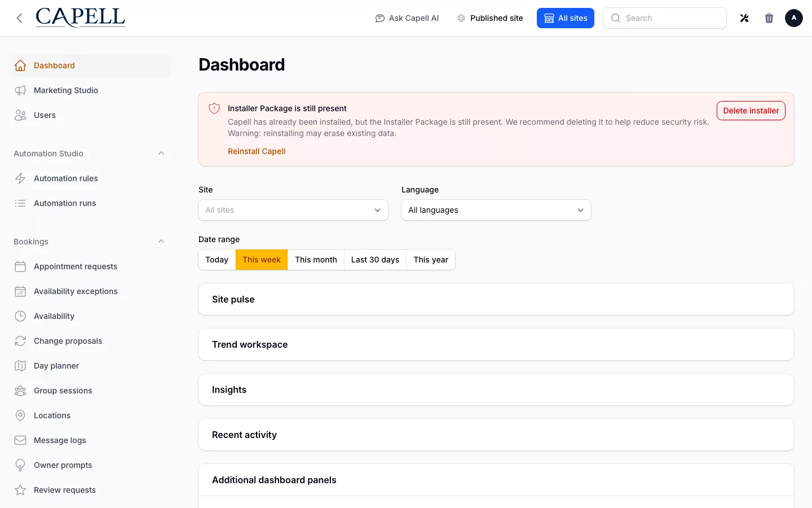Image resolution: width=812 pixels, height=508 pixels.
Task: Expand the Recent activity panel
Action: (x=496, y=435)
